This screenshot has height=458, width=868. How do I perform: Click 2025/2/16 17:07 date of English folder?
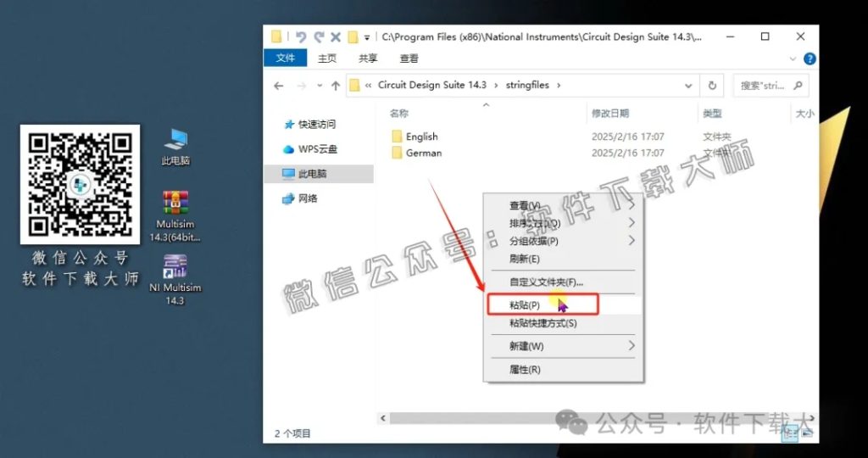coord(628,137)
